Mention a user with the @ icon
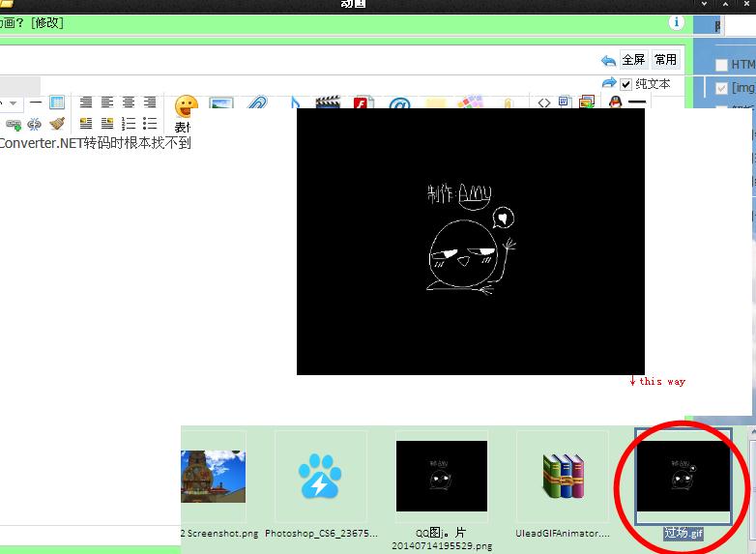The width and height of the screenshot is (756, 554). 399,102
